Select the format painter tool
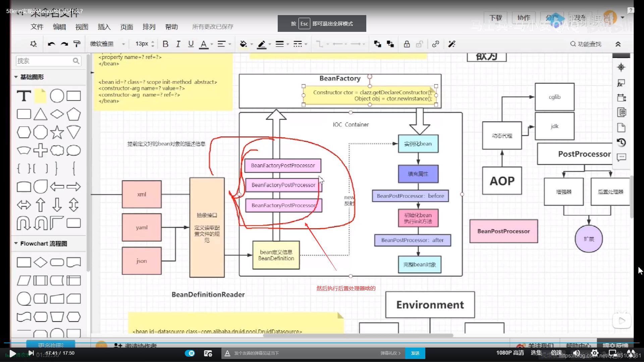The image size is (644, 362). pyautogui.click(x=77, y=44)
